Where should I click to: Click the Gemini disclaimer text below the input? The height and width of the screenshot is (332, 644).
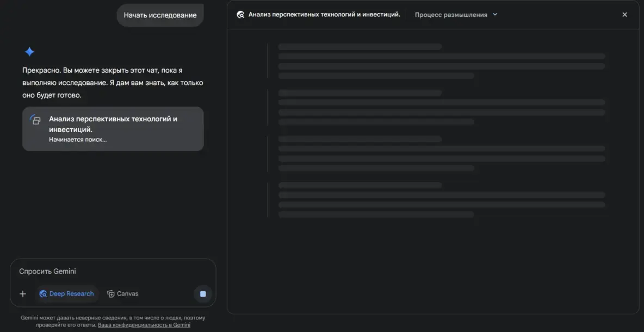[113, 318]
